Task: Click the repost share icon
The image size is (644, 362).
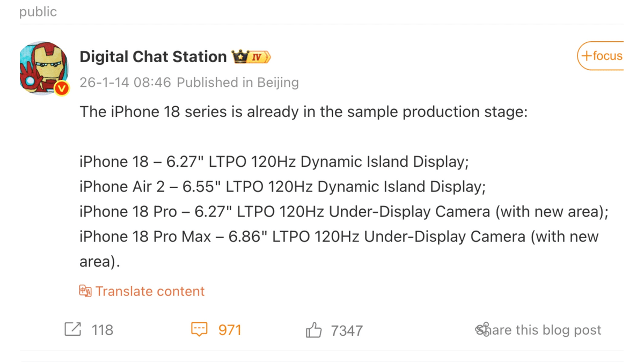Action: pos(72,329)
